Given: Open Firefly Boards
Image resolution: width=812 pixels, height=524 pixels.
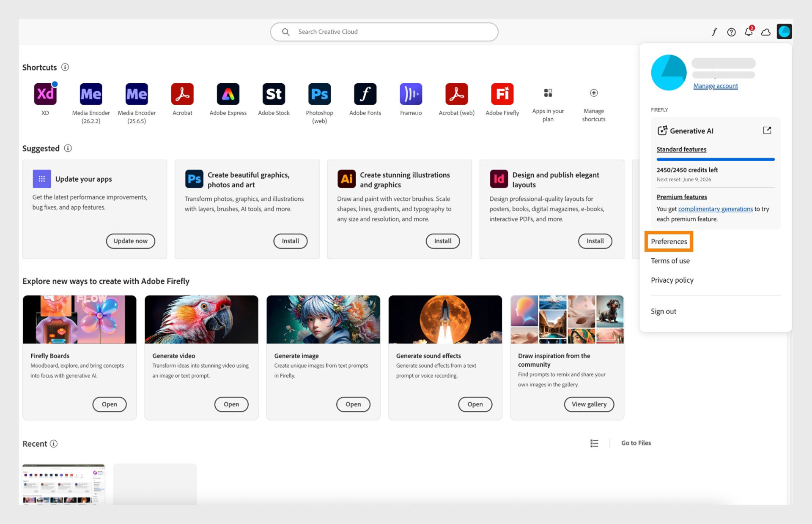Looking at the screenshot, I should [x=110, y=404].
